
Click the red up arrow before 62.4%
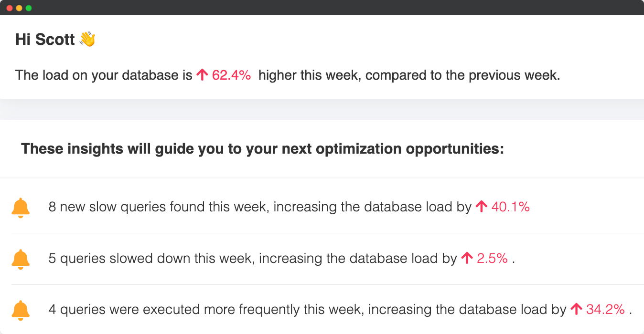coord(202,75)
